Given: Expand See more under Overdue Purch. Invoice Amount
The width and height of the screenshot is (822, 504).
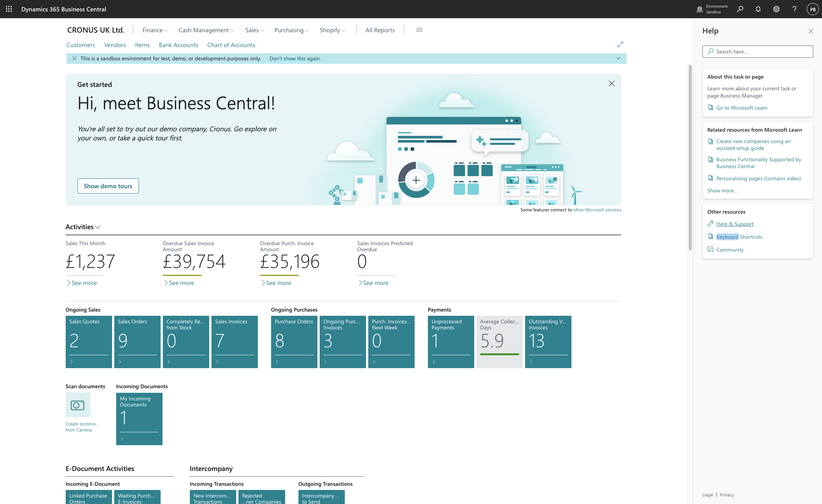Looking at the screenshot, I should coord(276,283).
